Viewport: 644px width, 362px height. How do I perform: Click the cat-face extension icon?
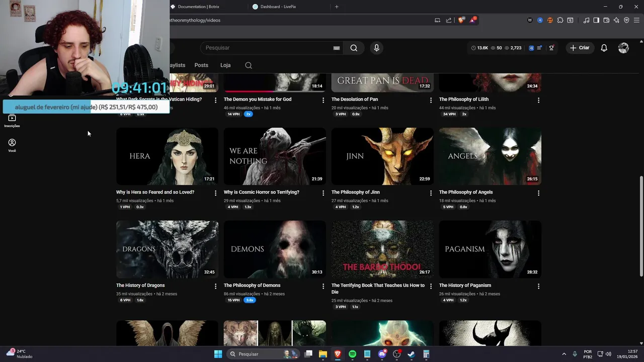click(530, 20)
